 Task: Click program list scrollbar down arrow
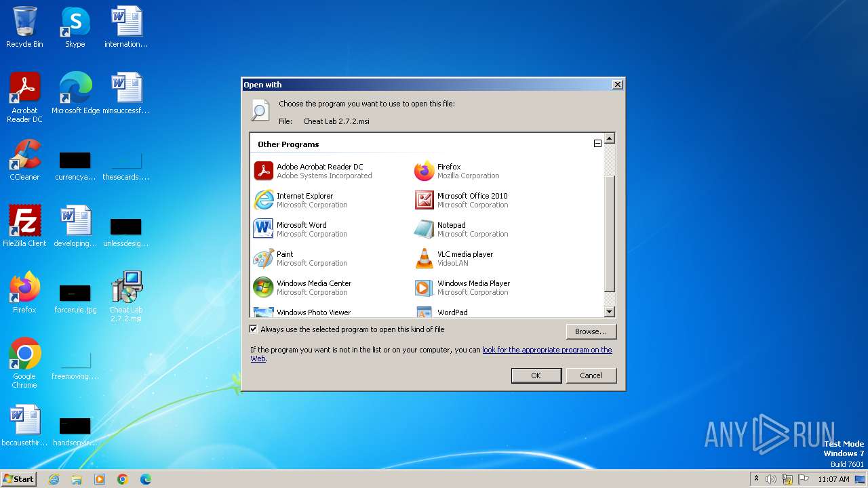[x=609, y=312]
